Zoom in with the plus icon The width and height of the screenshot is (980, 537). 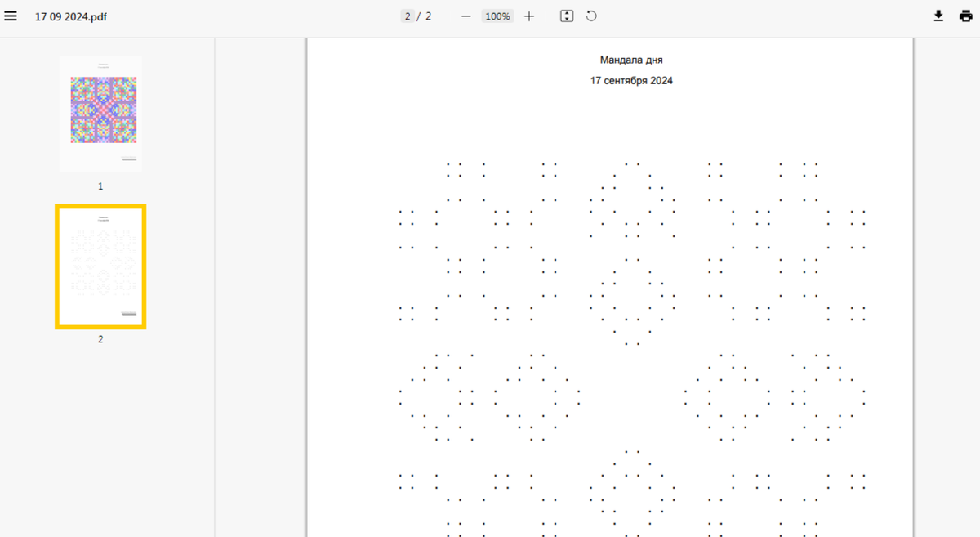pyautogui.click(x=529, y=16)
